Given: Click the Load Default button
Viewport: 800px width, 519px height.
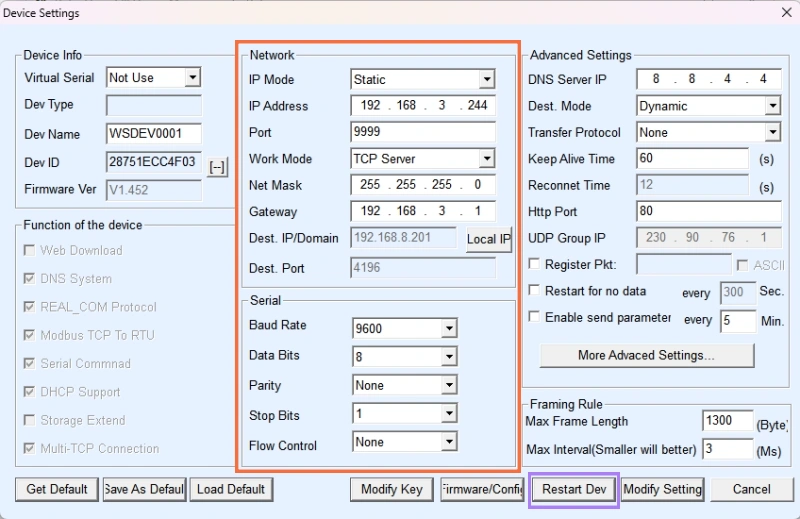Looking at the screenshot, I should (231, 489).
